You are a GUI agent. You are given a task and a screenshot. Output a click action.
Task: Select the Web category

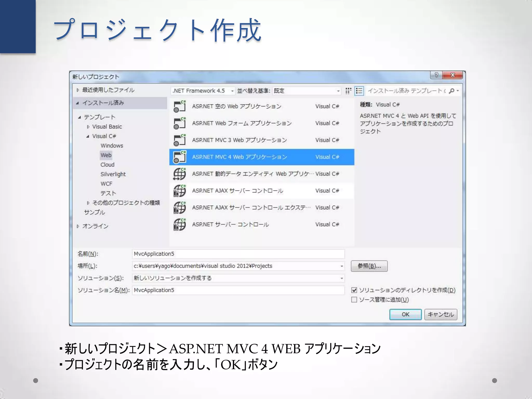click(106, 155)
